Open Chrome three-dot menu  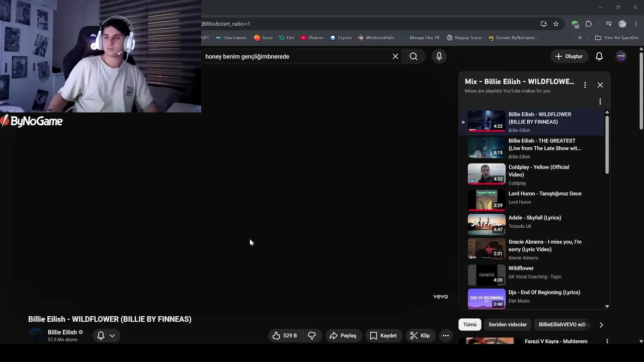pyautogui.click(x=635, y=24)
